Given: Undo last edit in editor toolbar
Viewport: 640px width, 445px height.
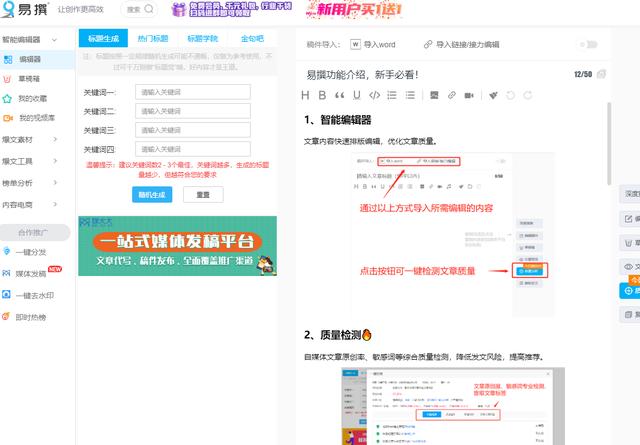Looking at the screenshot, I should pyautogui.click(x=510, y=95).
